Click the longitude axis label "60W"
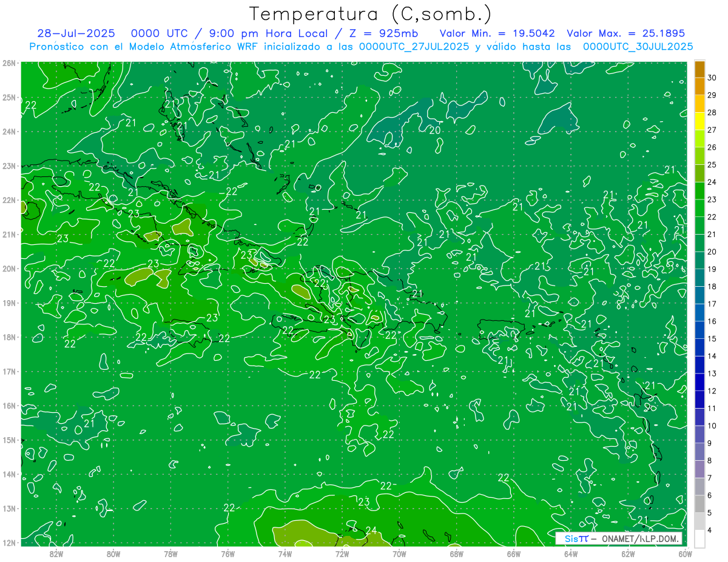 [686, 554]
